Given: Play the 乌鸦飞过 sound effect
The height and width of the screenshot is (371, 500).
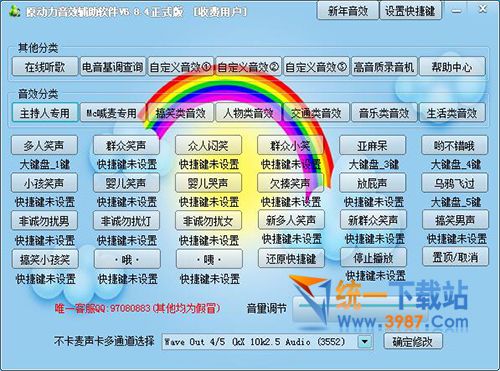Looking at the screenshot, I should 455,183.
